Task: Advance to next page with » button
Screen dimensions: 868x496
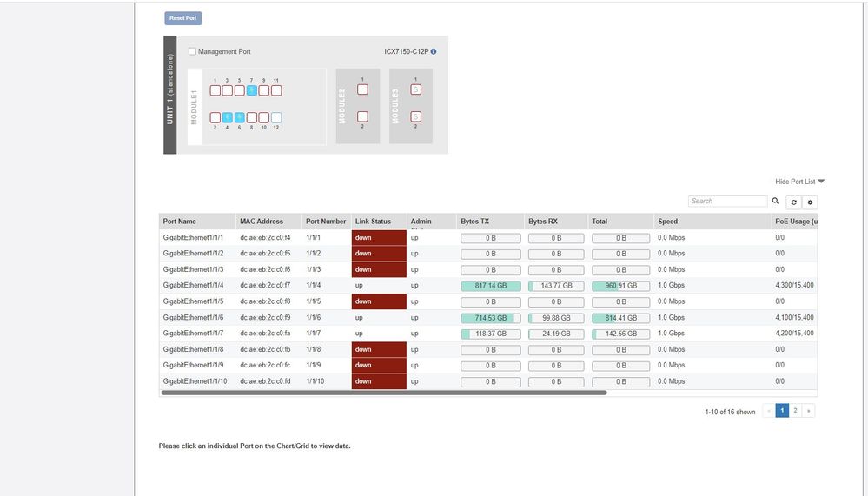Action: (808, 411)
